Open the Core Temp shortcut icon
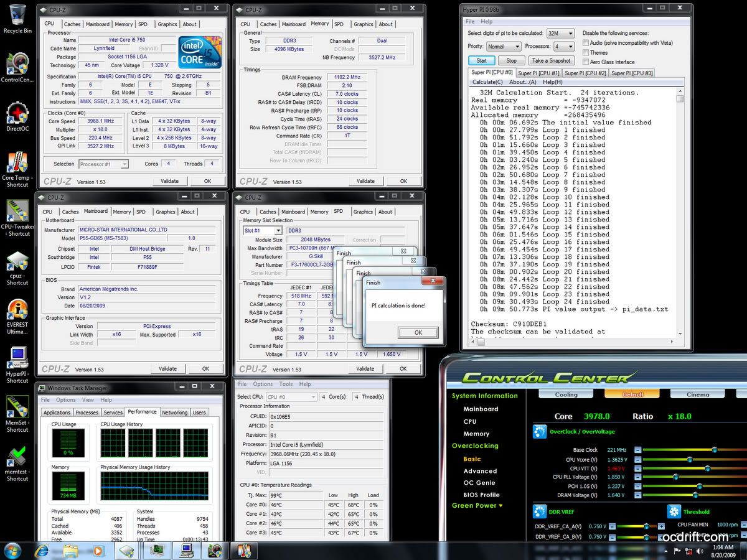This screenshot has height=560, width=747. pyautogui.click(x=17, y=164)
